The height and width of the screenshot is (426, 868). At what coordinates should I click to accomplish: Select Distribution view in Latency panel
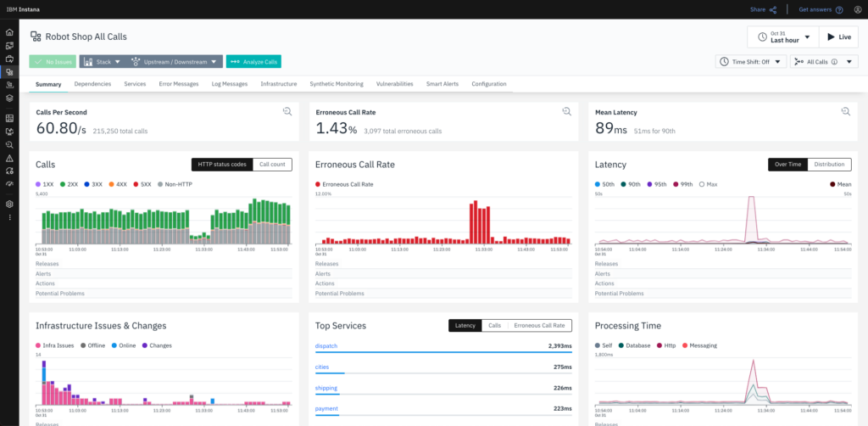click(x=829, y=165)
